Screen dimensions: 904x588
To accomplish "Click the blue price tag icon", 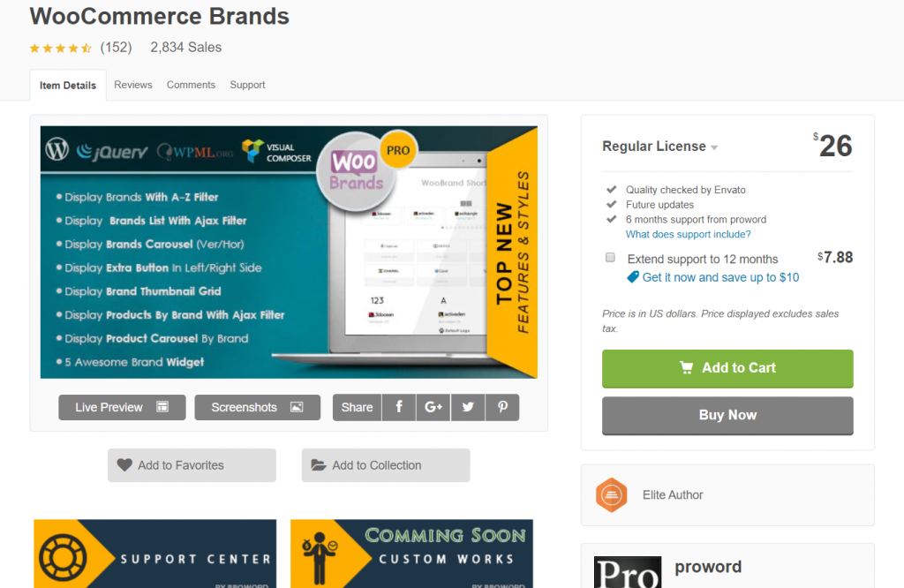I will click(x=632, y=277).
